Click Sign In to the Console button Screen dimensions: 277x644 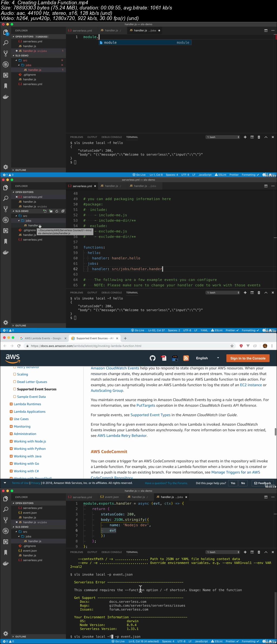pyautogui.click(x=248, y=358)
